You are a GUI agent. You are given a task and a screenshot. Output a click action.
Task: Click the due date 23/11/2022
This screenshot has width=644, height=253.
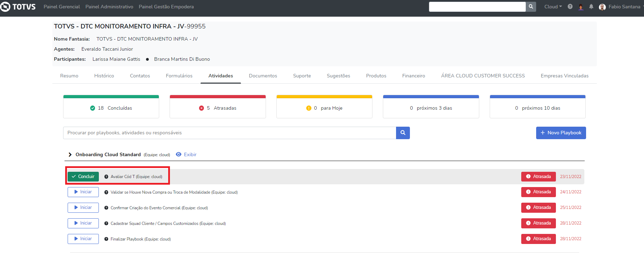(571, 177)
